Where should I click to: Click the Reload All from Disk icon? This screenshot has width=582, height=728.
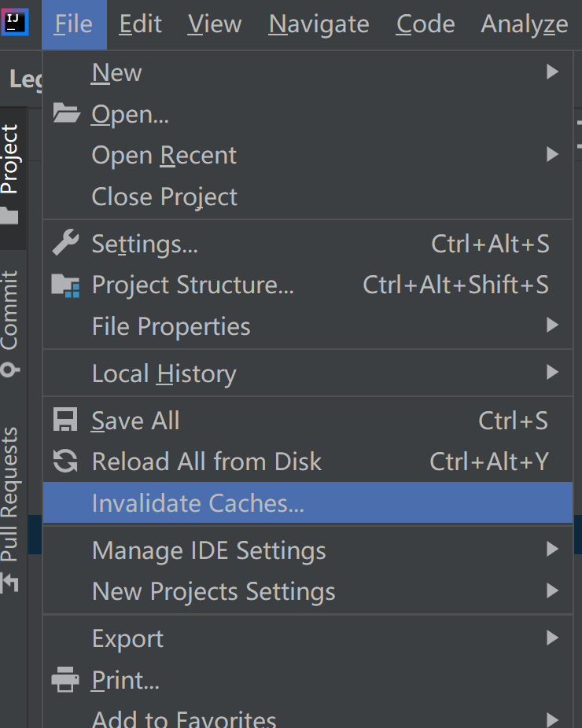(66, 461)
